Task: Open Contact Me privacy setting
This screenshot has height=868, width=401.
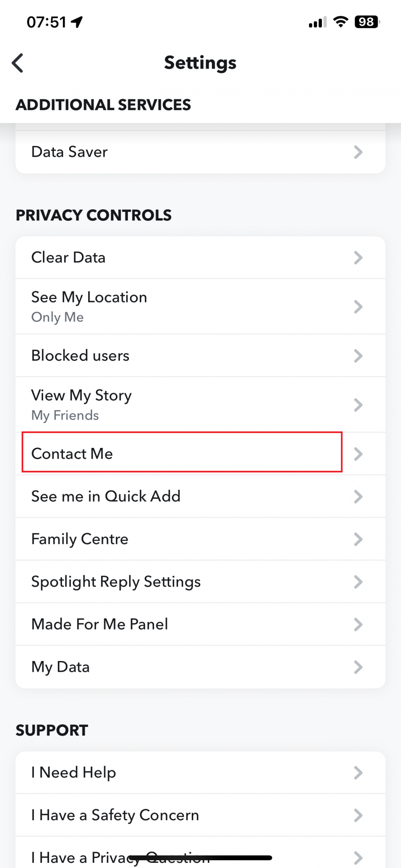Action: (x=200, y=454)
